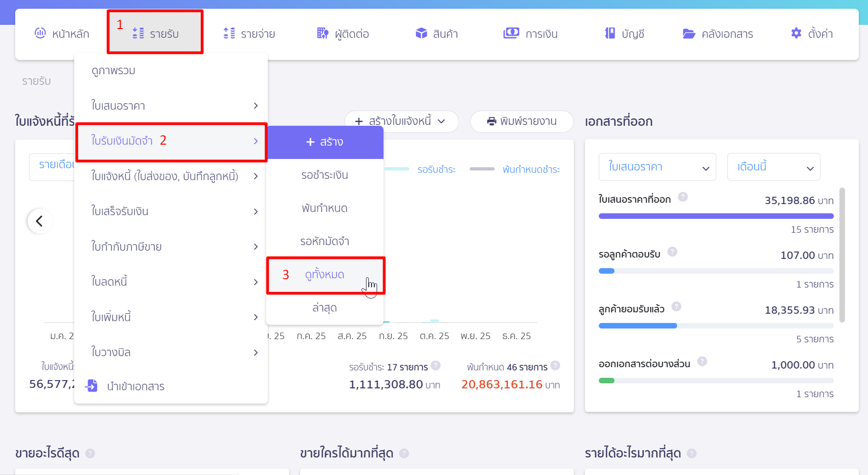Select the รายจ่าย expenses icon
868x475 pixels.
point(229,33)
